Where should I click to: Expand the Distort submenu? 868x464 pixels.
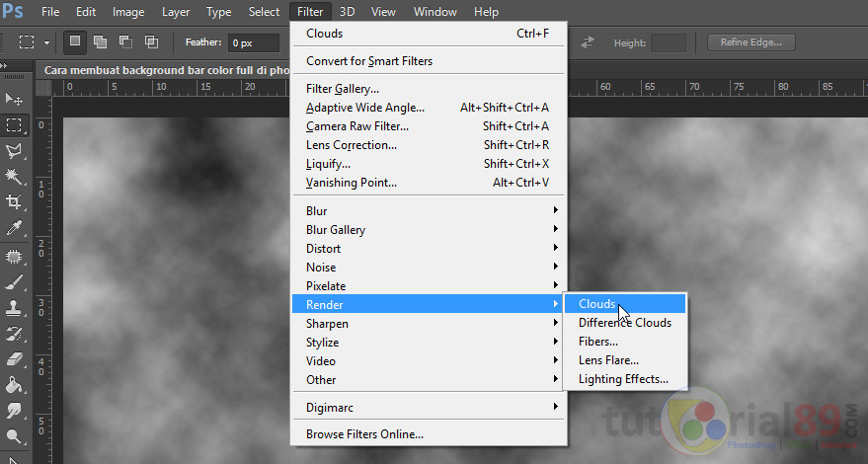coord(428,249)
